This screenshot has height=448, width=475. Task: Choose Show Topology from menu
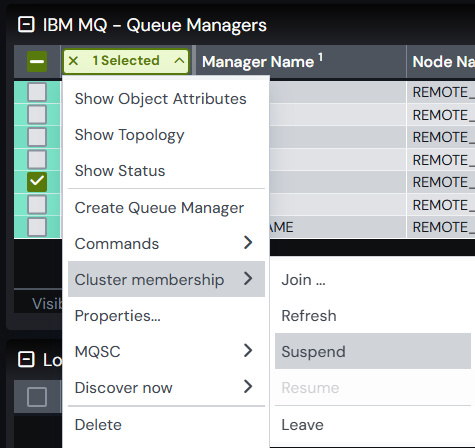(x=166, y=135)
